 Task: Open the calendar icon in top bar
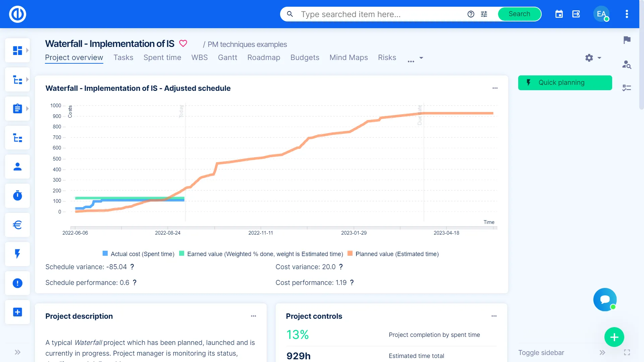pos(559,14)
